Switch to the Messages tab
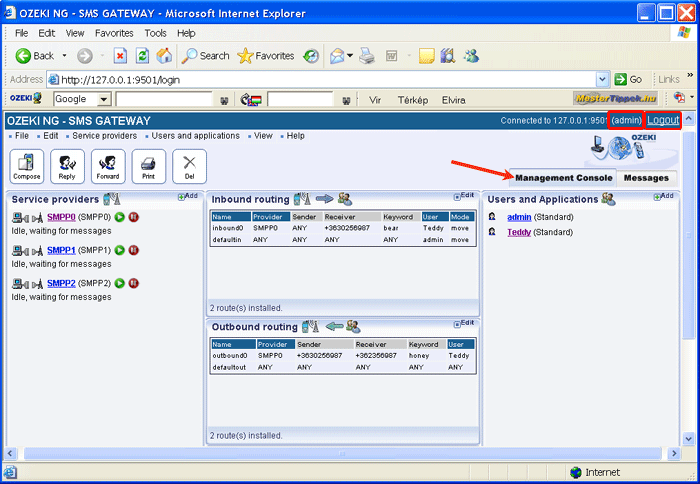The height and width of the screenshot is (484, 700). point(644,178)
